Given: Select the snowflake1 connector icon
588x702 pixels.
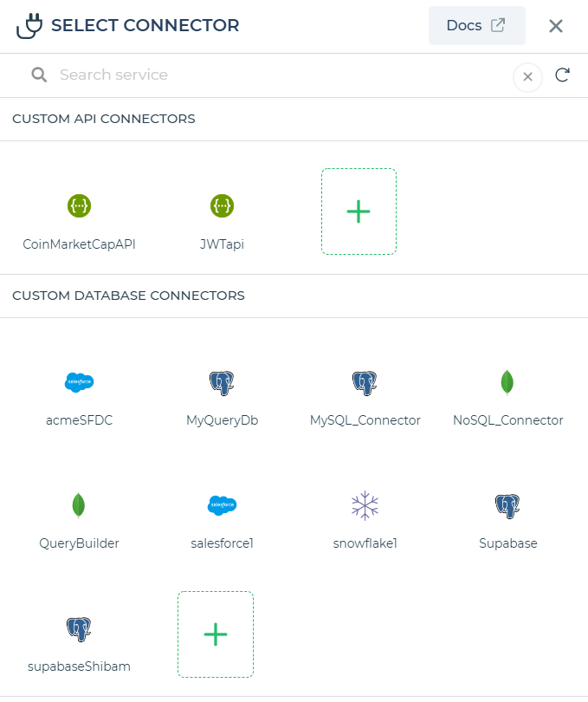Looking at the screenshot, I should (x=365, y=505).
